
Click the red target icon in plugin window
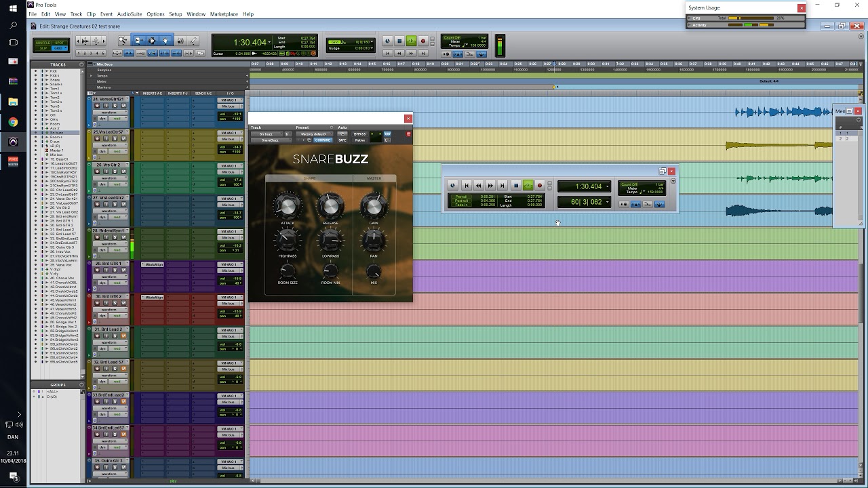[x=408, y=134]
